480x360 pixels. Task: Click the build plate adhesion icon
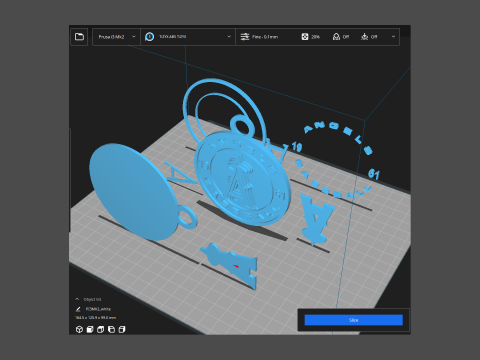click(365, 37)
